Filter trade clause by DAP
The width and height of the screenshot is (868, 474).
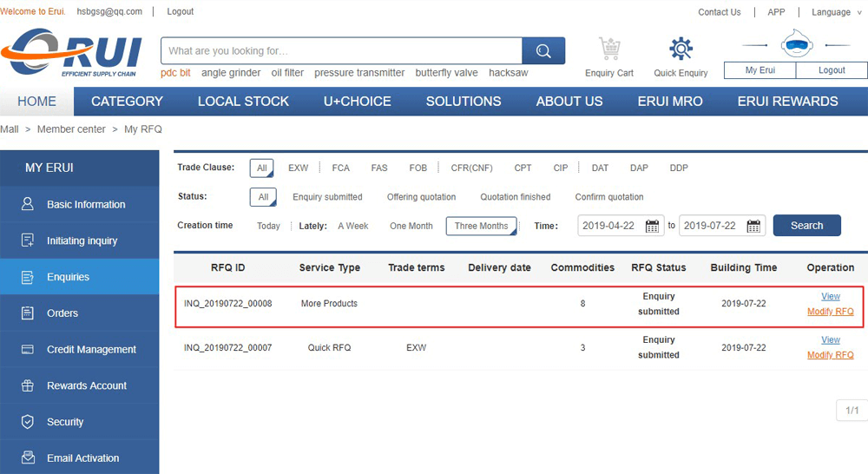639,168
